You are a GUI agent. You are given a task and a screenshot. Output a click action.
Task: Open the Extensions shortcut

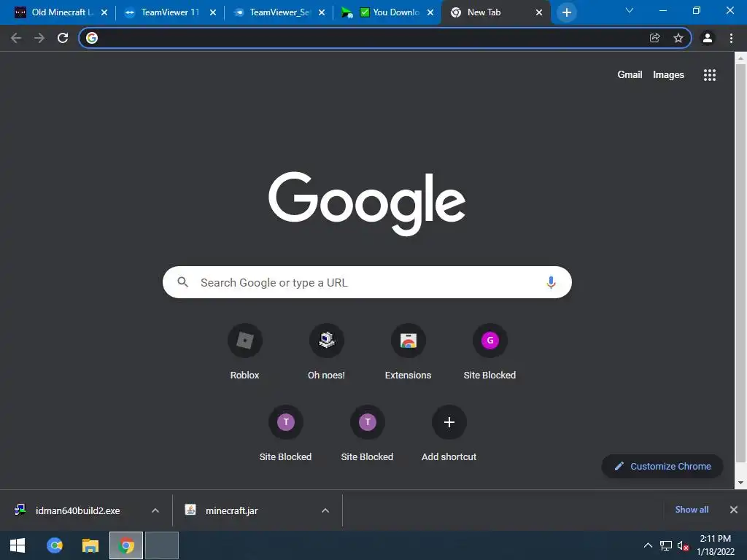click(x=409, y=351)
